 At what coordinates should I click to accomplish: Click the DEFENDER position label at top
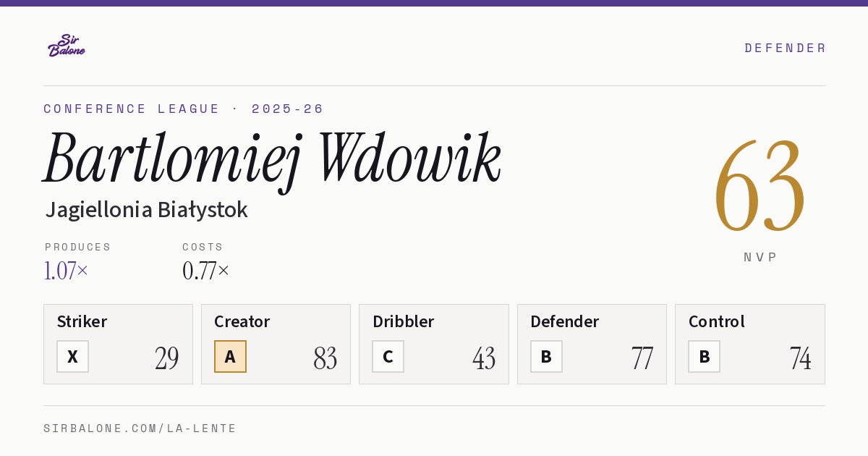pyautogui.click(x=785, y=48)
